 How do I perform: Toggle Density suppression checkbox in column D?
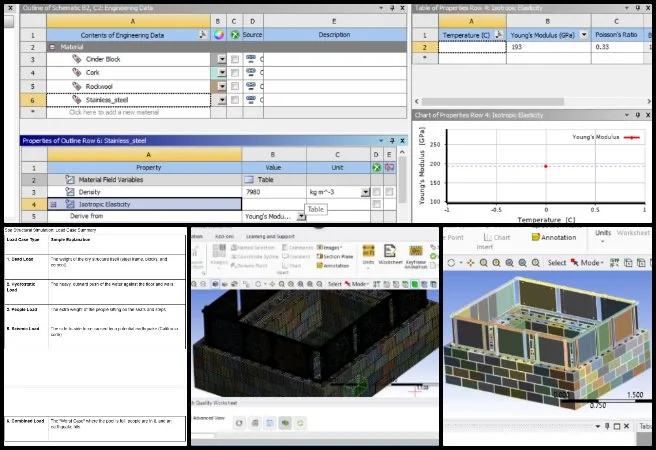click(377, 192)
